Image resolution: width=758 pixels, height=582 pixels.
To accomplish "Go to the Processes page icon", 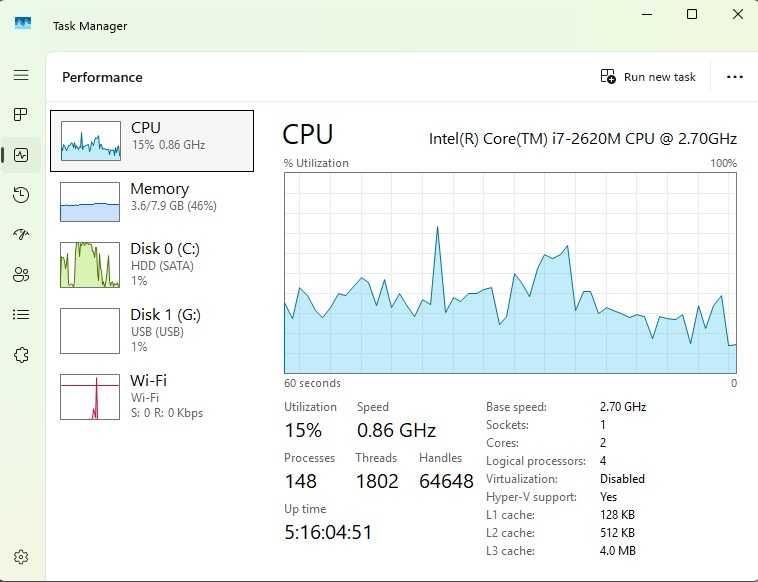I will click(21, 115).
